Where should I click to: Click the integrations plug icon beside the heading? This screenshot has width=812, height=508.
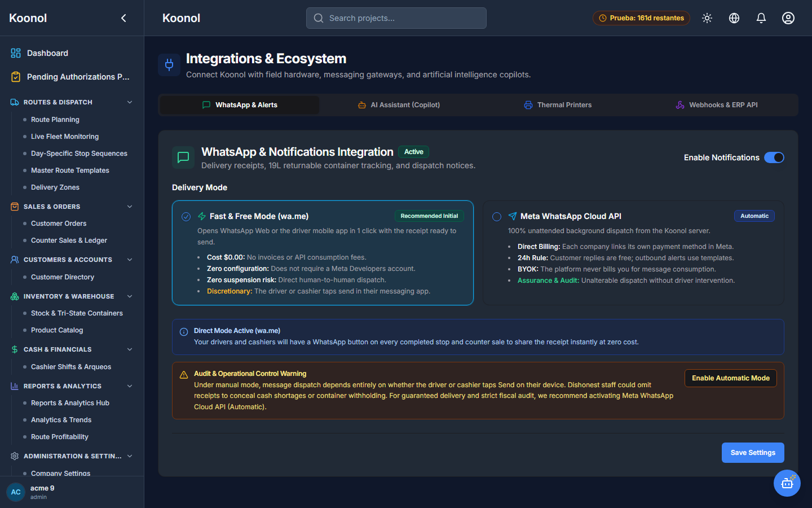169,65
